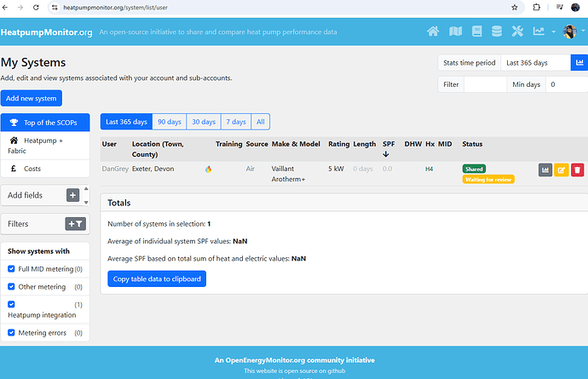Screen dimensions: 588x379
Task: Click Copy table data to clipboard
Action: point(157,279)
